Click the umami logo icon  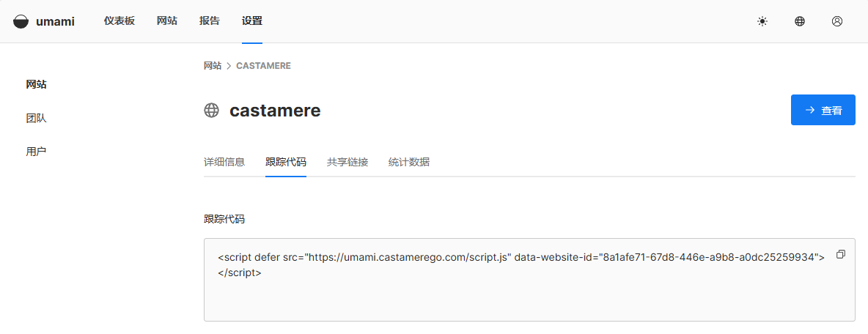(21, 21)
